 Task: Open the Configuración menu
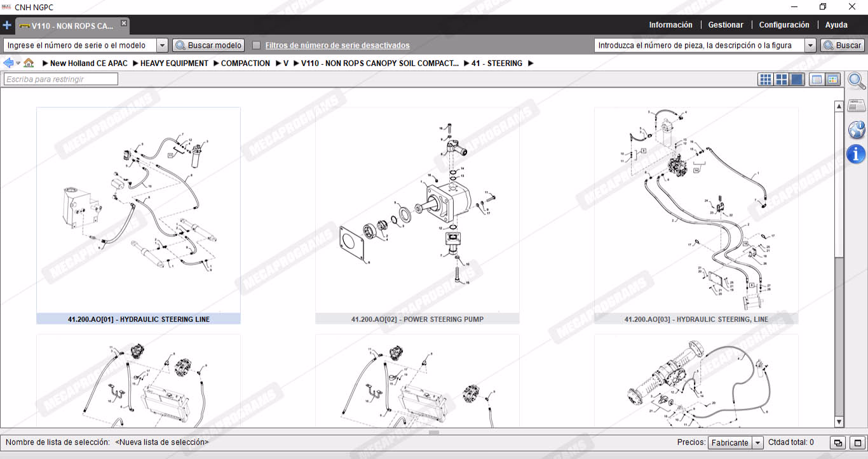(784, 25)
